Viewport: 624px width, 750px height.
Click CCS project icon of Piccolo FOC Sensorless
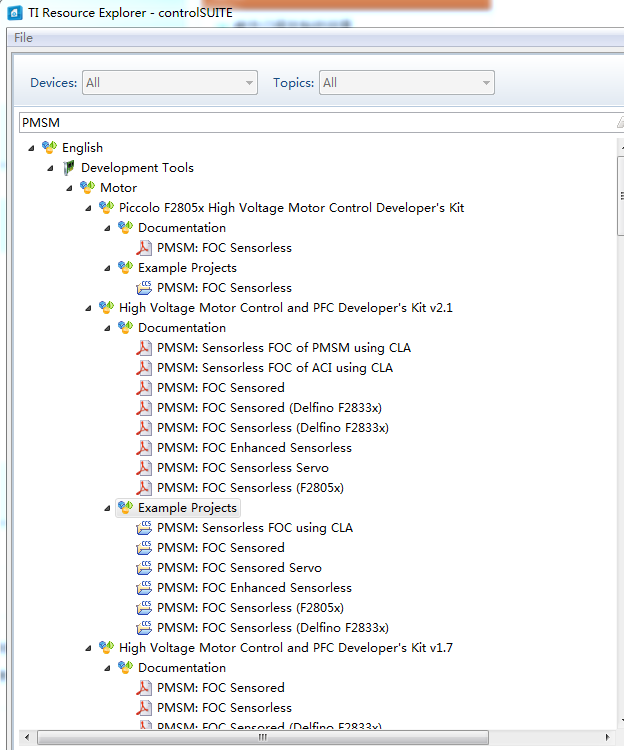click(144, 287)
